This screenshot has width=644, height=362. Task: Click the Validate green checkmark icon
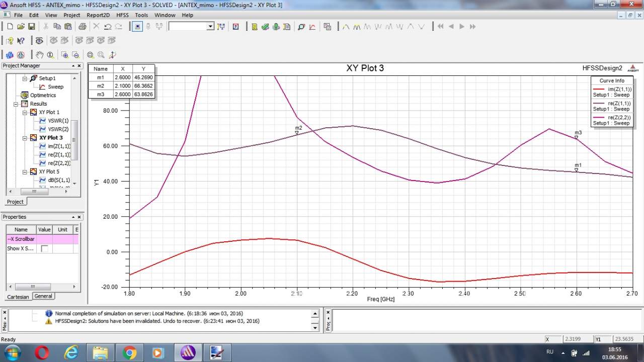[x=265, y=27]
